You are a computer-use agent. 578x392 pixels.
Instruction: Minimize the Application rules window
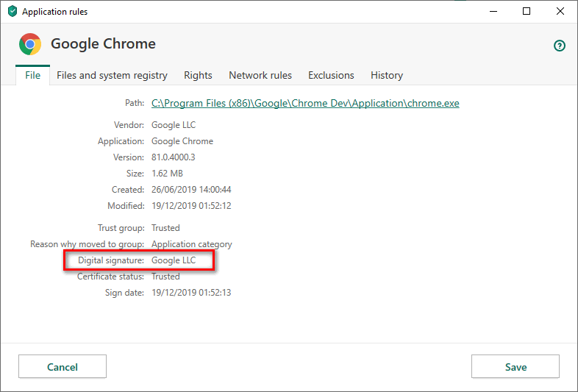coord(492,12)
